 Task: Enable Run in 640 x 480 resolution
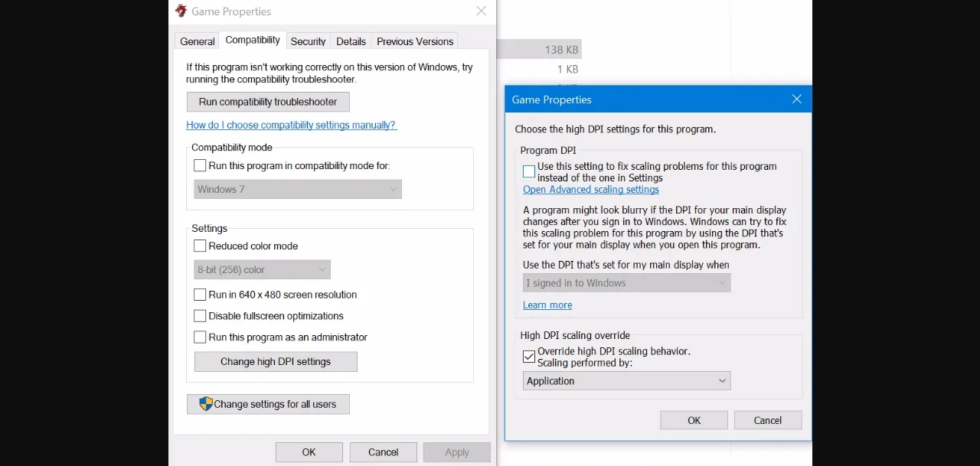click(200, 295)
